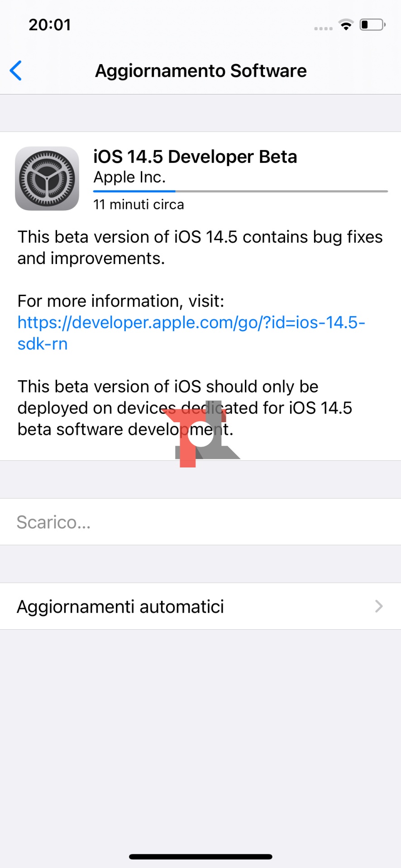This screenshot has width=401, height=868.
Task: Tap the Aggiornamento Software page title
Action: click(201, 71)
